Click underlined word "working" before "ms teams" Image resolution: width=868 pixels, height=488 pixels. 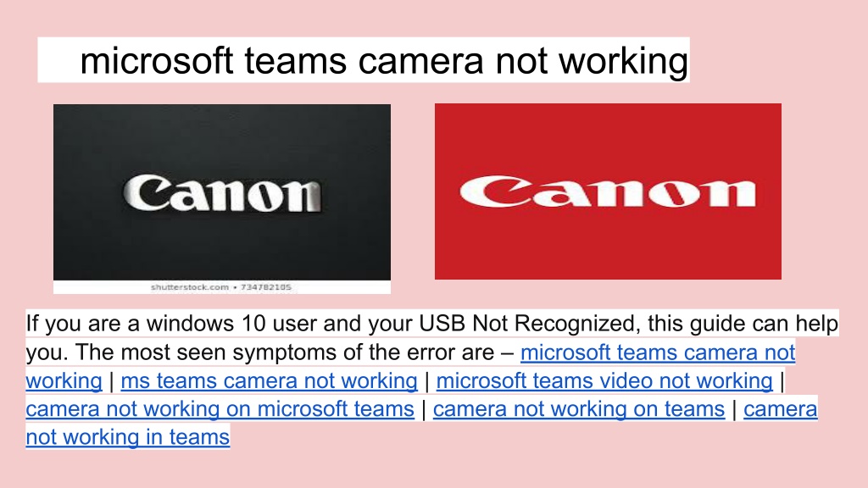point(64,380)
